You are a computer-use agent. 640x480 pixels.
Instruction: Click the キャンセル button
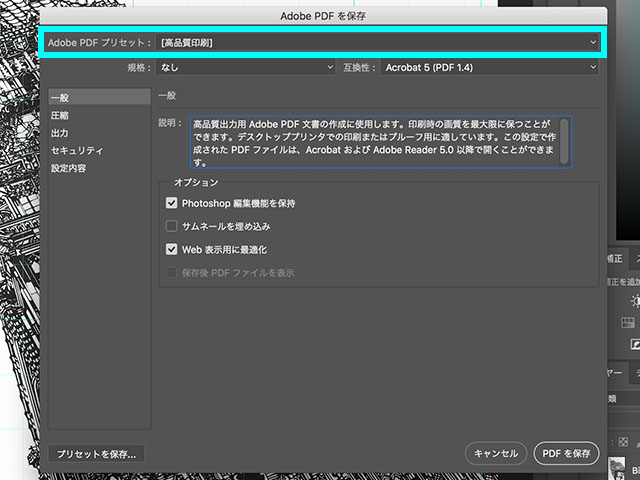point(496,453)
